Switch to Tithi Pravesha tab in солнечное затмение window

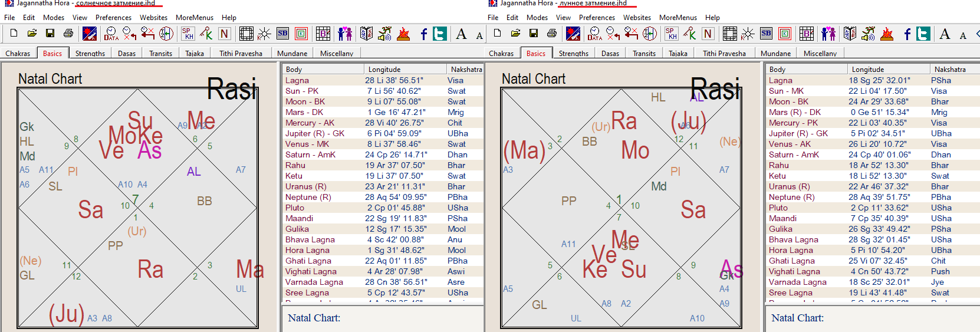[x=241, y=53]
